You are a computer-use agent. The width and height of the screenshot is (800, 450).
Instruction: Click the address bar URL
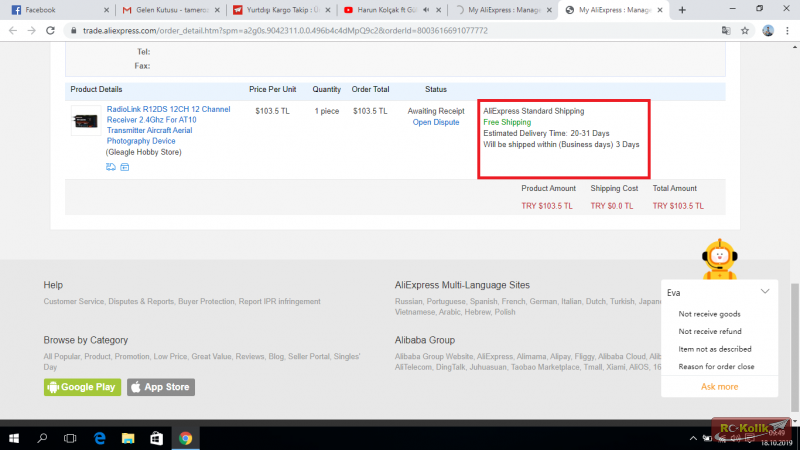285,31
